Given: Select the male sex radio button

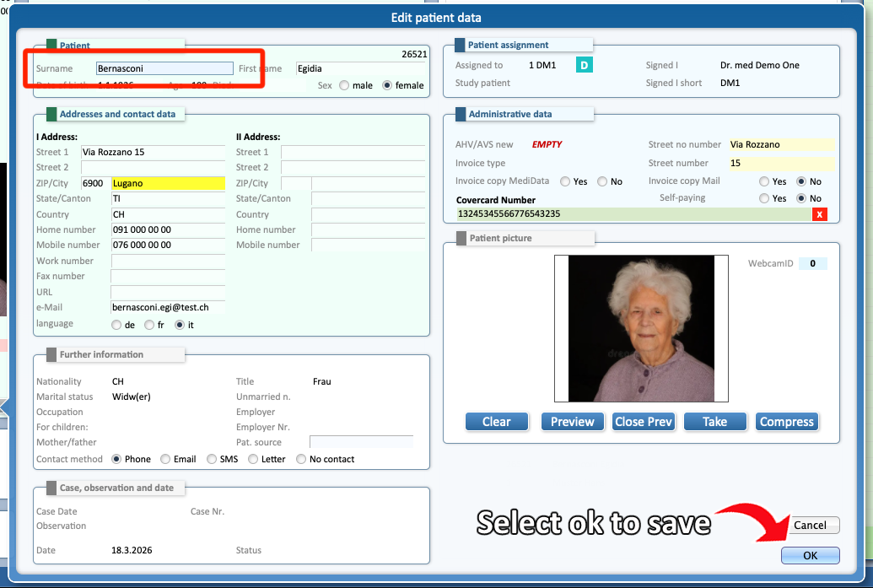Looking at the screenshot, I should pos(344,85).
